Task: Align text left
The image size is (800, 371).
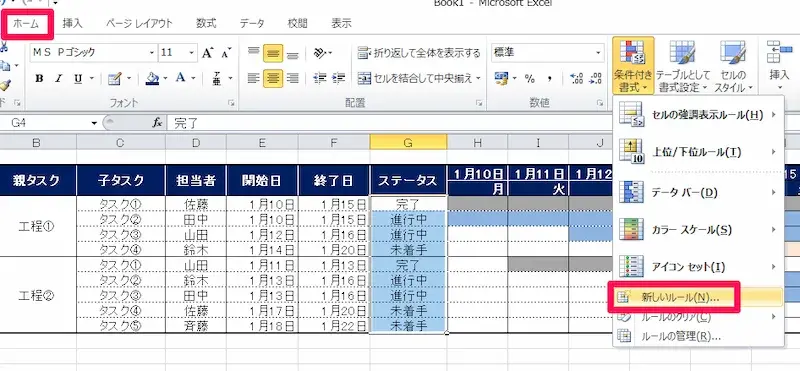Action: (x=254, y=79)
